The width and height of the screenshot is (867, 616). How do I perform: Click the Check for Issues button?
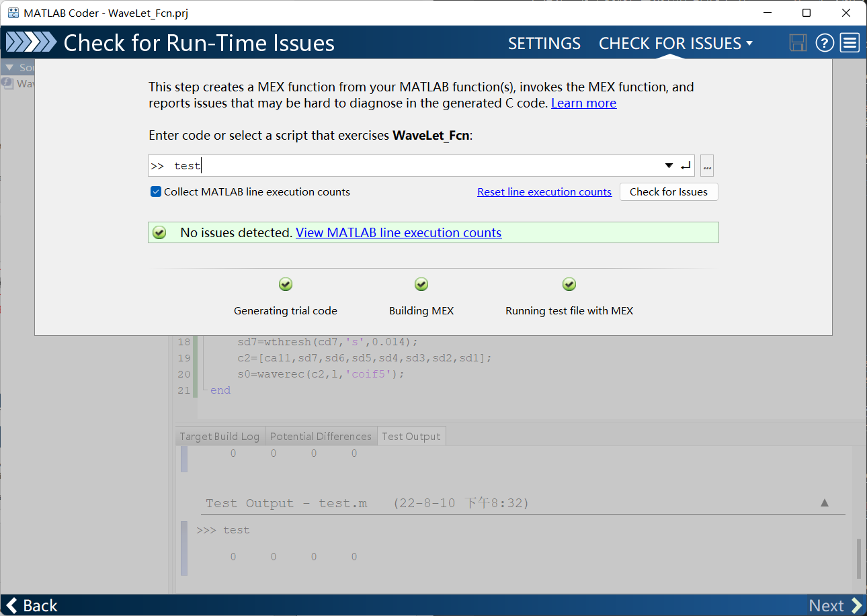(669, 192)
